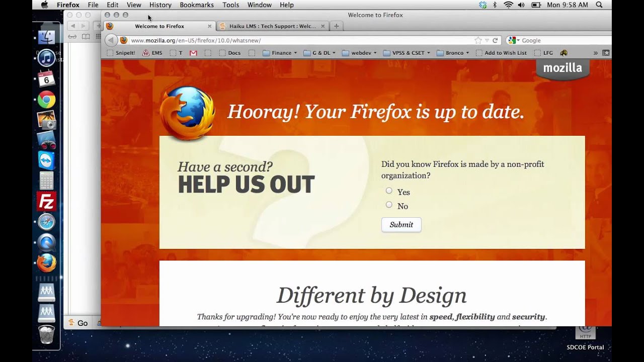The image size is (644, 362).
Task: Open the Apple menu
Action: 44,5
